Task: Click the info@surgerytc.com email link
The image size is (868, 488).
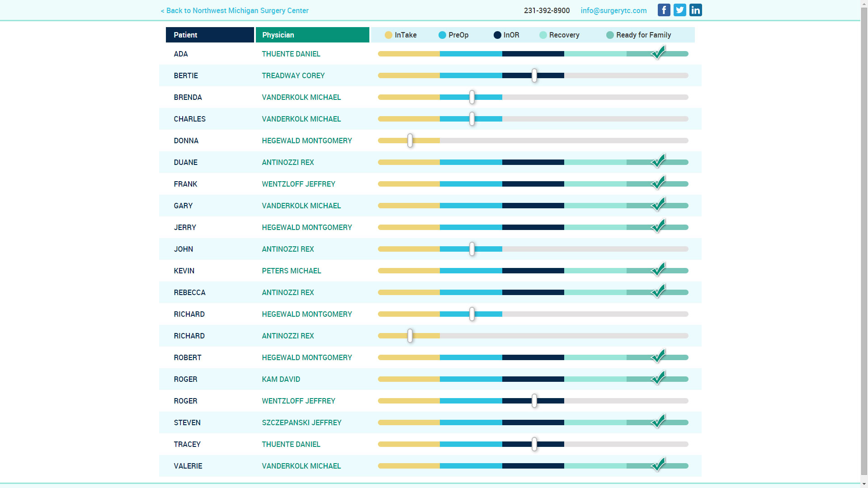Action: pyautogui.click(x=613, y=10)
